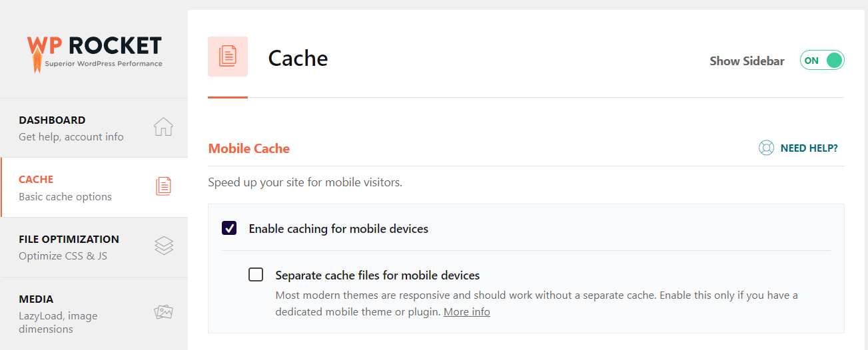Click the Media photos icon
Image resolution: width=868 pixels, height=350 pixels.
[163, 311]
